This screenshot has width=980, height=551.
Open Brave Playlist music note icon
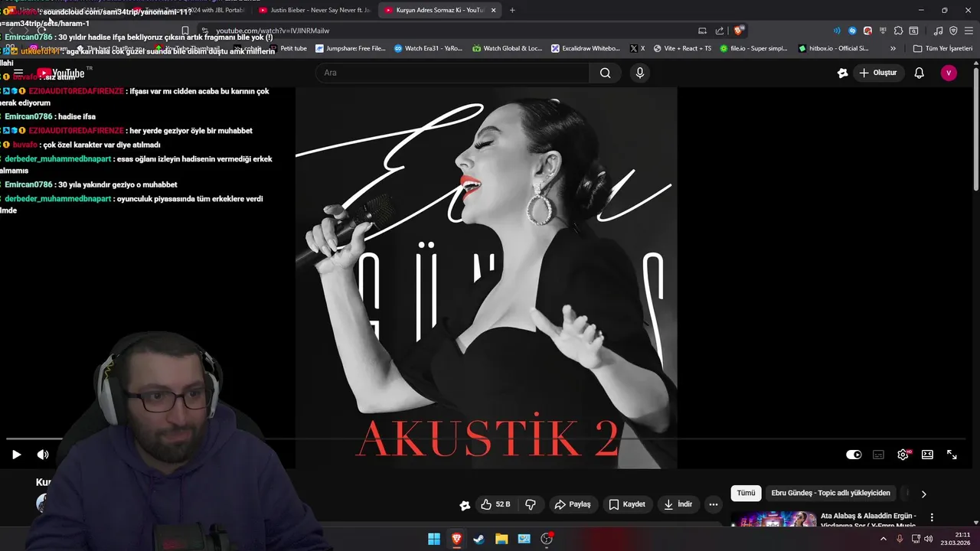pyautogui.click(x=938, y=31)
